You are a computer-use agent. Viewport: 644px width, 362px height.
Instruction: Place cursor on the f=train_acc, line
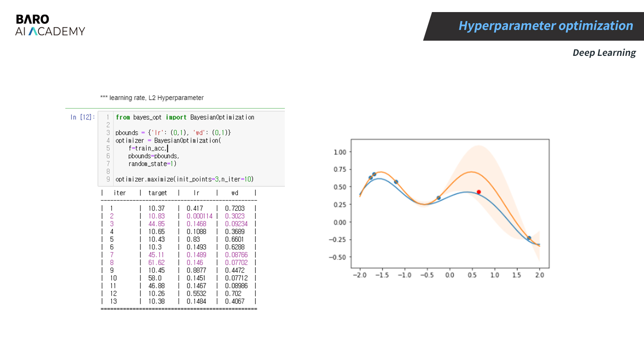[x=148, y=148]
